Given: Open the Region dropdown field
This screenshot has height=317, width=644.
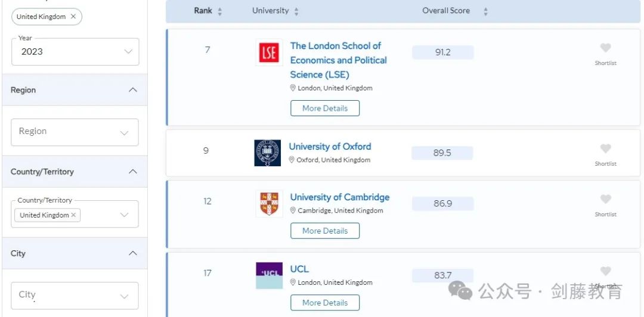Looking at the screenshot, I should coord(75,132).
